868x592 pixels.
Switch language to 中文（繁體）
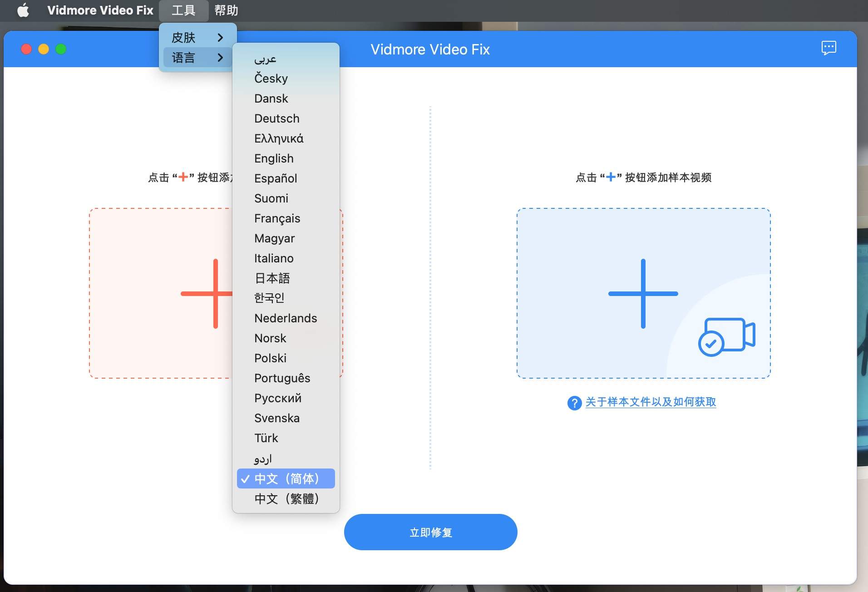(286, 498)
